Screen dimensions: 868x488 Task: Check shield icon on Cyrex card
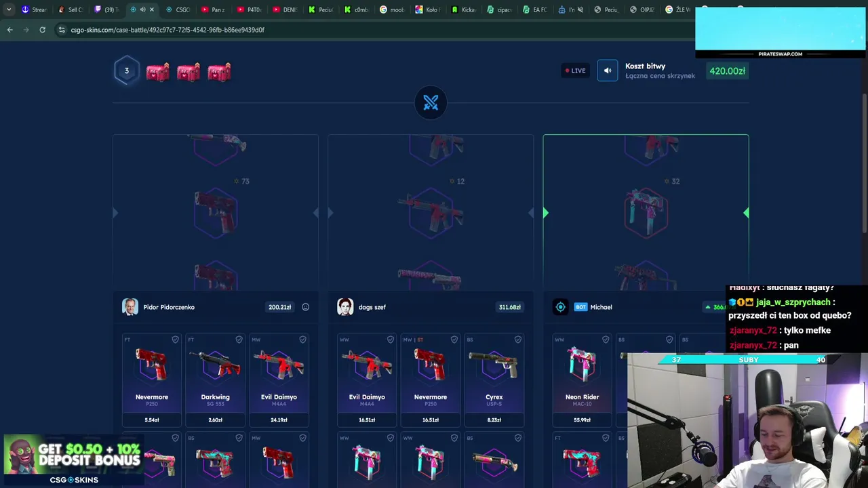[x=517, y=340]
